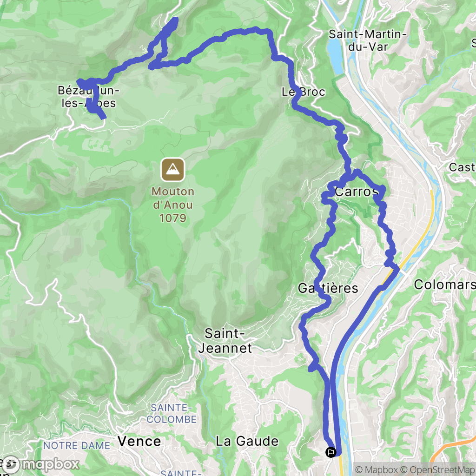Click the La Gaude place label
This screenshot has height=476, width=476.
(247, 441)
